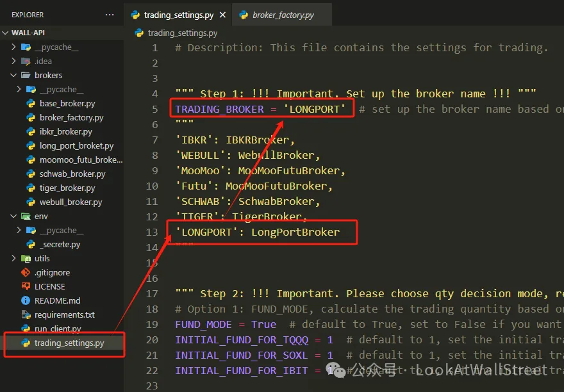Expand the utils folder chevron

pos(14,259)
